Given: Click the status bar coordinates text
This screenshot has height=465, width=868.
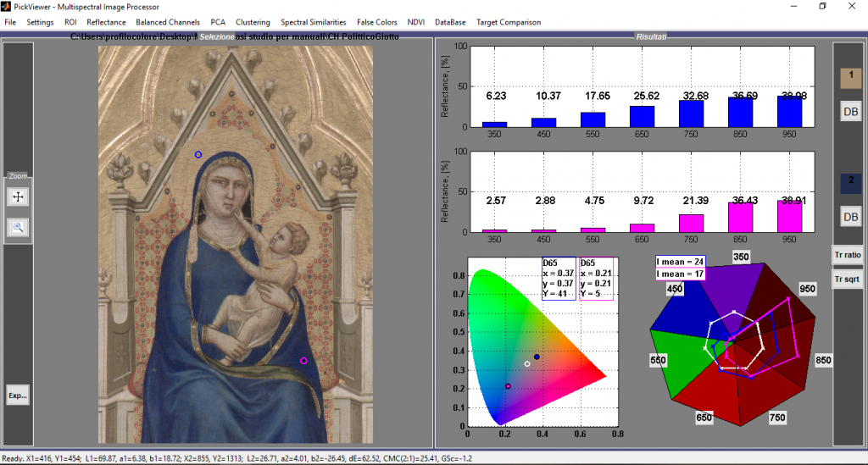Looking at the screenshot, I should pos(237,458).
